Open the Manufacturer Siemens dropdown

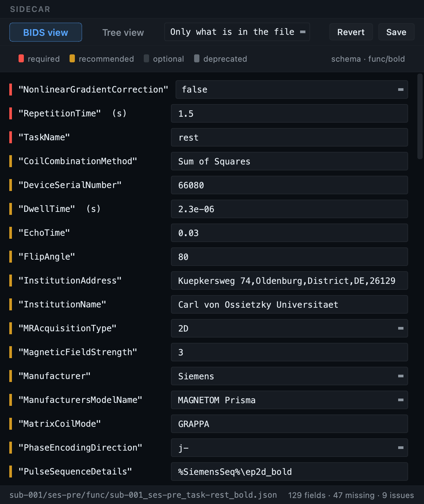coord(289,376)
